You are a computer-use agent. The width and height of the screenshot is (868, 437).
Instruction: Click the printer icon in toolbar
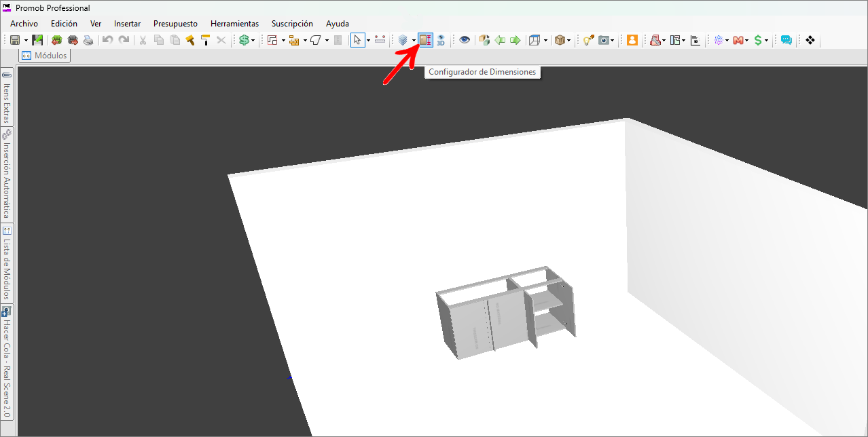[x=88, y=40]
